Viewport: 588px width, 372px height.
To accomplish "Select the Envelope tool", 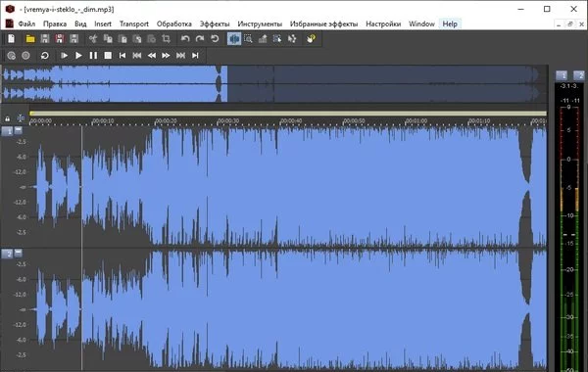I will (292, 38).
